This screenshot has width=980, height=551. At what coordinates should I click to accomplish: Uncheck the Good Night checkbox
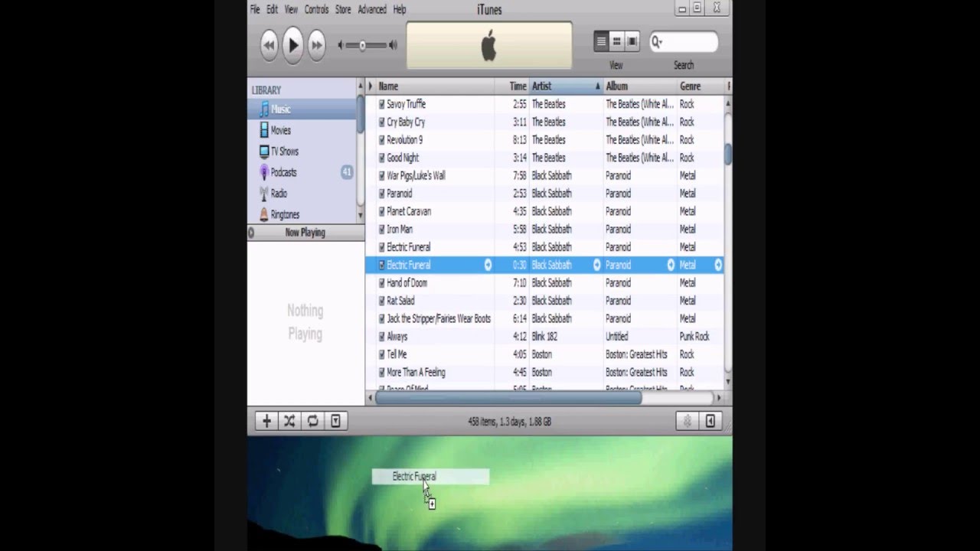382,158
